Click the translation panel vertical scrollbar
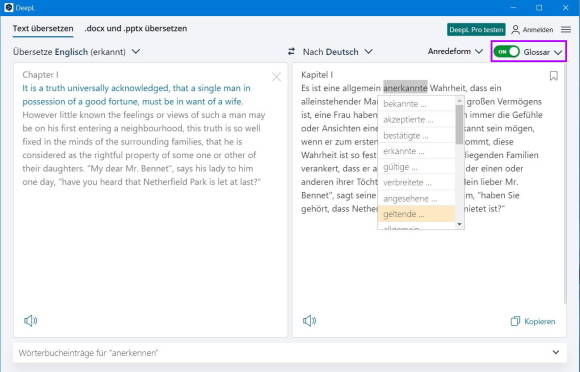580x372 pixels. click(565, 184)
